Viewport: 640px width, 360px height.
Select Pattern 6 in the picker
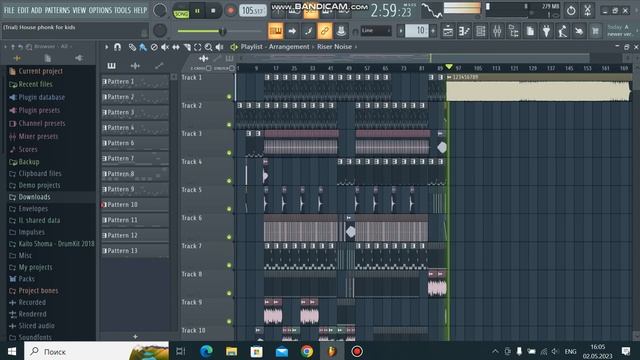(135, 143)
